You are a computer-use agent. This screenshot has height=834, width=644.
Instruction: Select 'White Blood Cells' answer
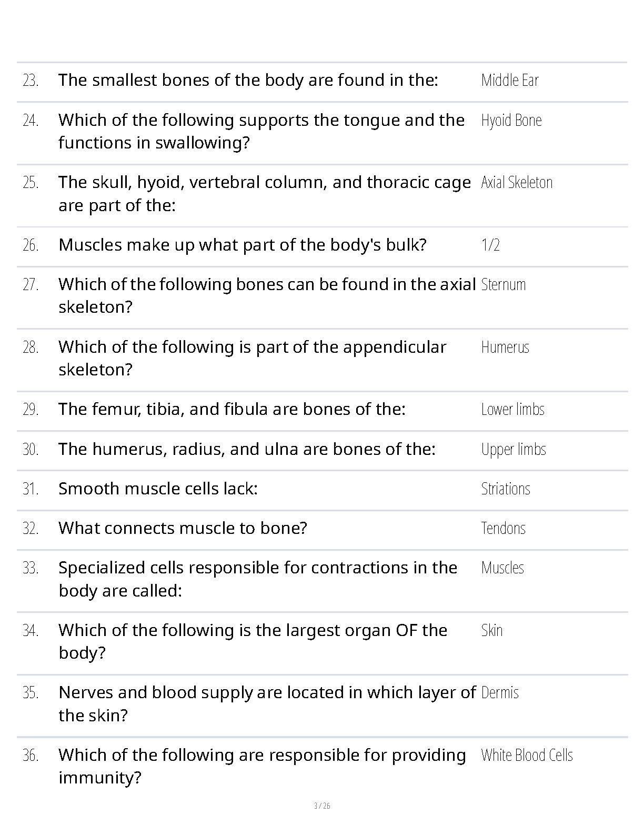coord(527,755)
